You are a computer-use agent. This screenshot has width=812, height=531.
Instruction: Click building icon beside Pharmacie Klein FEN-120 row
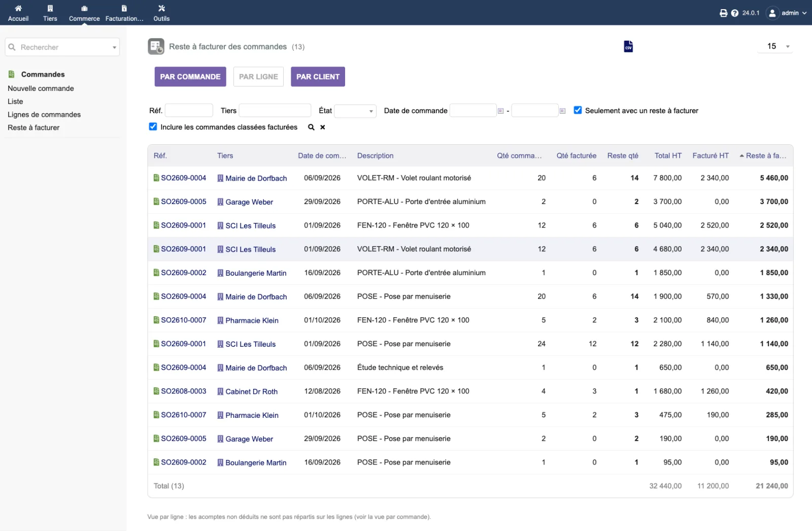[x=220, y=320]
